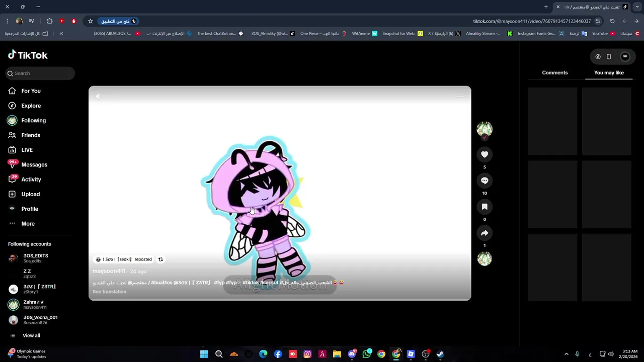Open the video's three-dot options menu
644x362 pixels.
pyautogui.click(x=460, y=96)
